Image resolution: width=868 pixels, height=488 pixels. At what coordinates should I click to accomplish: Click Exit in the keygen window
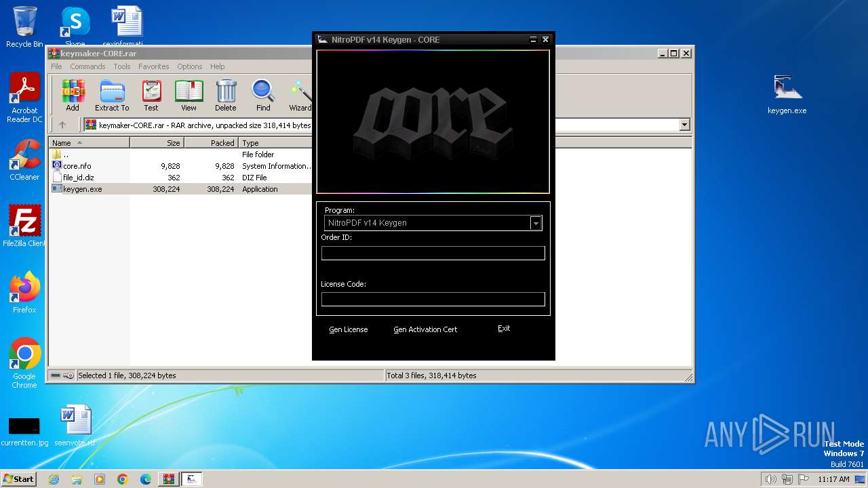pyautogui.click(x=504, y=328)
